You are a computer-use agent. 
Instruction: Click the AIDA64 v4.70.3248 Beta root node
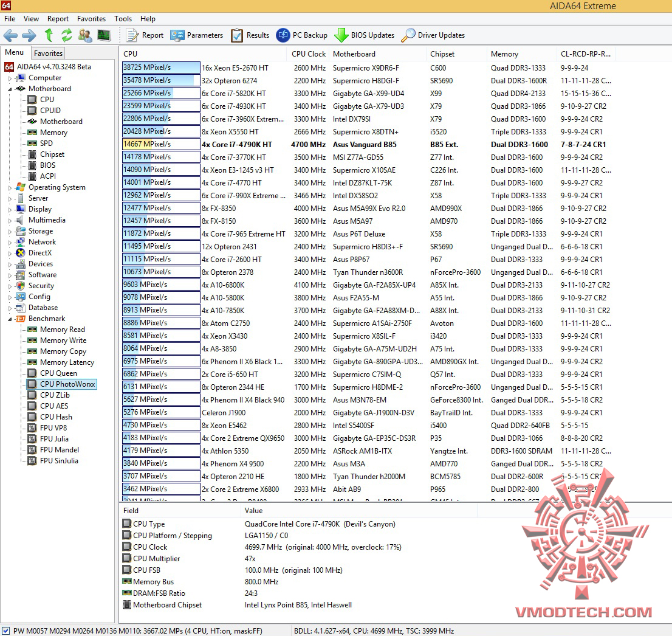(x=47, y=67)
